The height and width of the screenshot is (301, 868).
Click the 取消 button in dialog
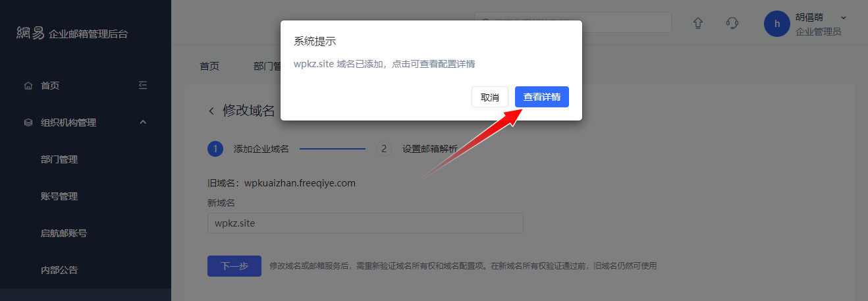click(490, 97)
